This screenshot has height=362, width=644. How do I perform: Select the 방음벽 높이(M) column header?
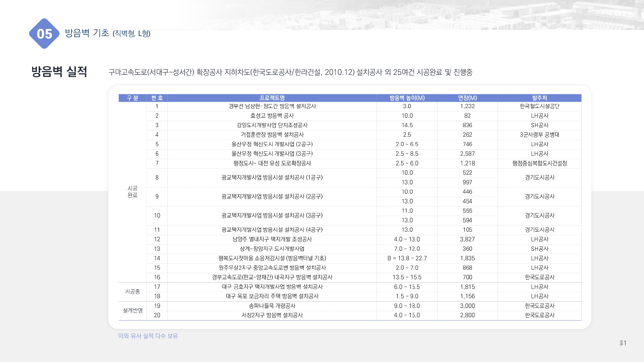[407, 98]
